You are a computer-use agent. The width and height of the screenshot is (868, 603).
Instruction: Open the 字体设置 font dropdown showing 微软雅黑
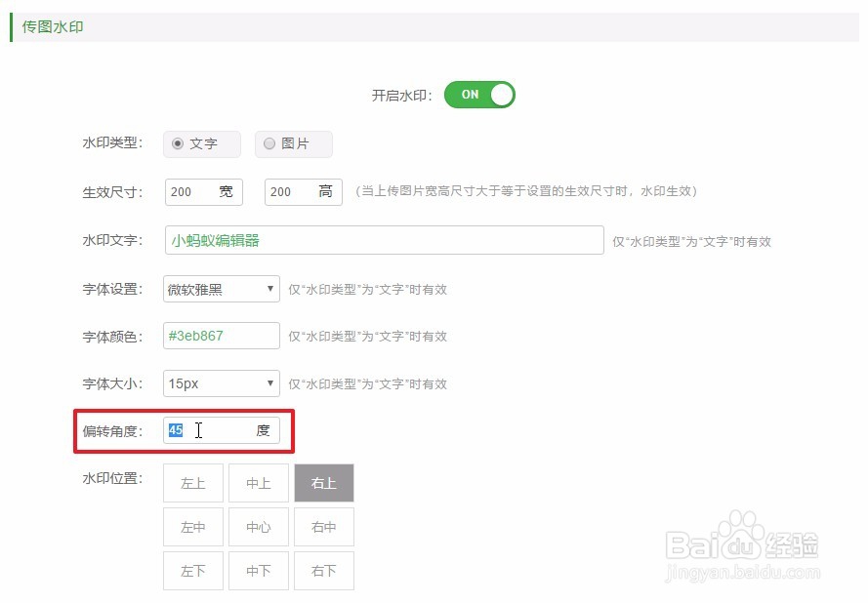[220, 288]
